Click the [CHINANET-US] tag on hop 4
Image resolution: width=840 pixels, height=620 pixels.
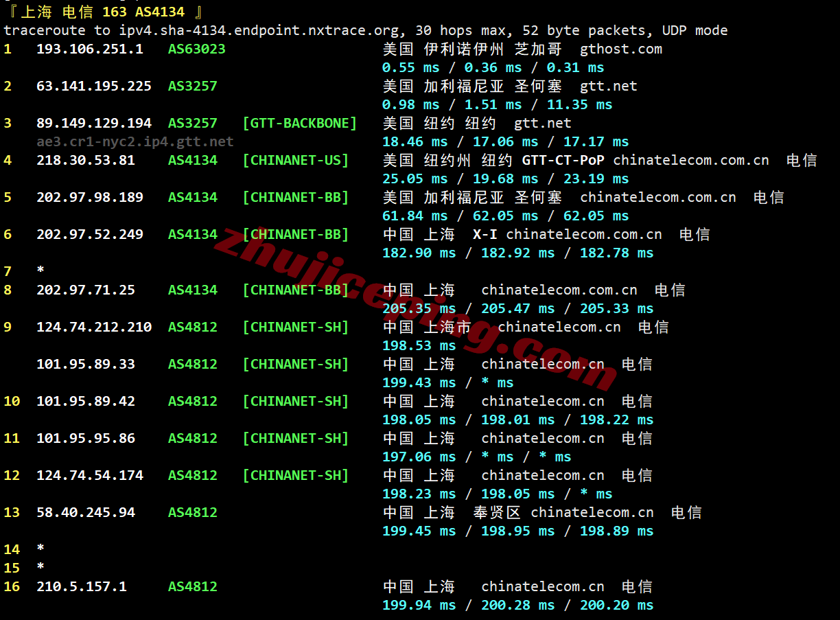[x=296, y=160]
